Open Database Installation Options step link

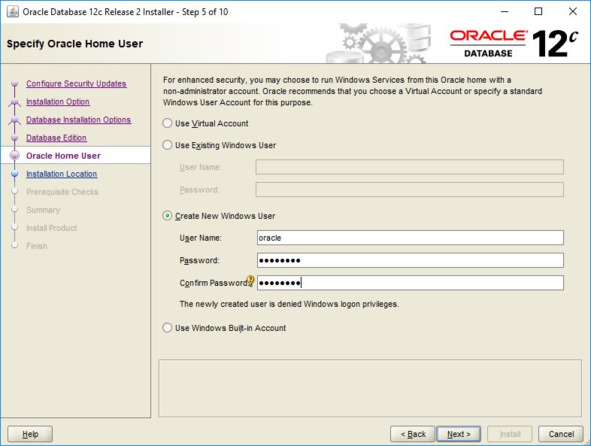tap(78, 120)
